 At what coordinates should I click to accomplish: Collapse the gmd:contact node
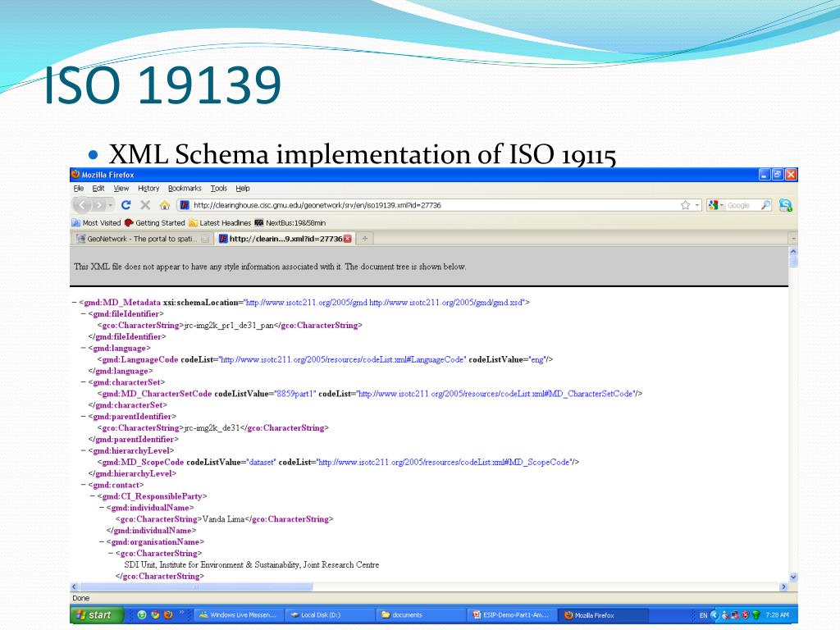[x=84, y=486]
